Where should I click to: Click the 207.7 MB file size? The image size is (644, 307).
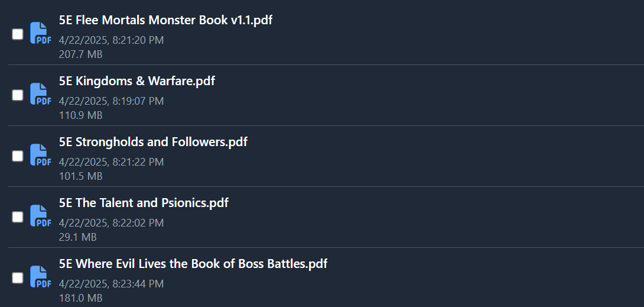click(80, 54)
